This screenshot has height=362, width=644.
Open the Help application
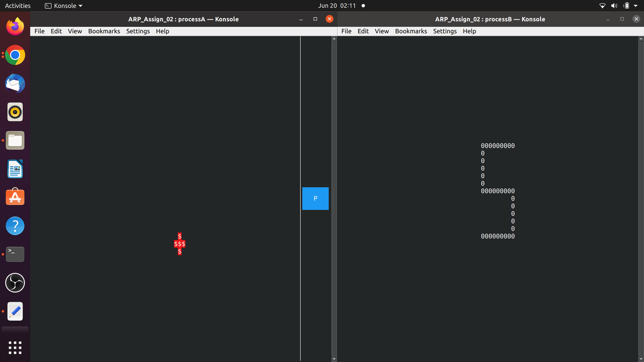pos(15,226)
